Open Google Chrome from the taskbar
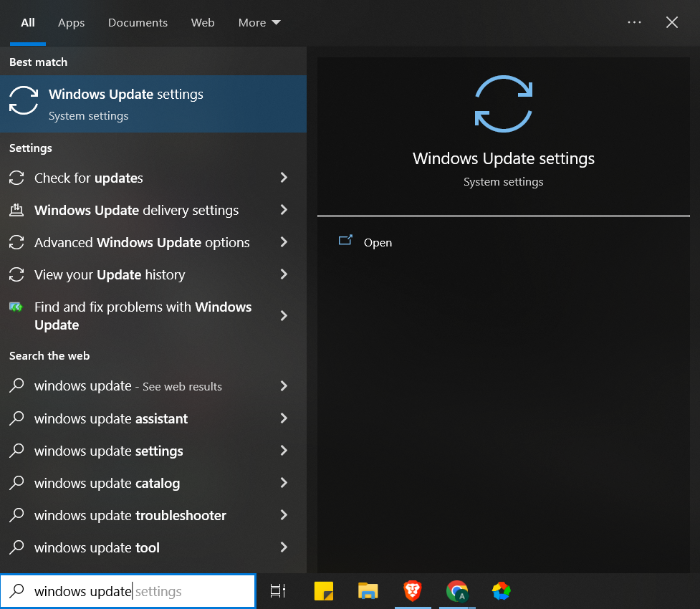Viewport: 700px width, 609px height. (x=456, y=591)
